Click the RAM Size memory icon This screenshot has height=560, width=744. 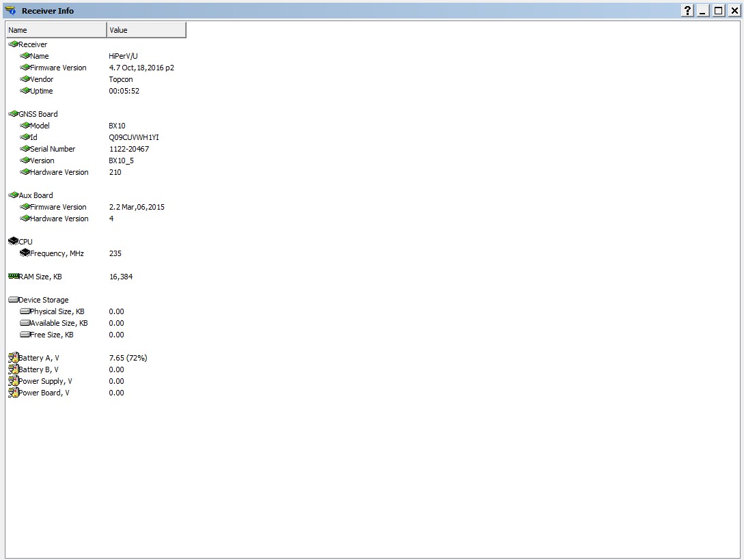[13, 277]
